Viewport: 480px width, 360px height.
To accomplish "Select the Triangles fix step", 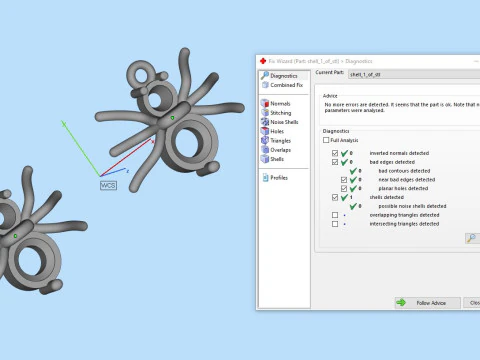I will pyautogui.click(x=276, y=141).
